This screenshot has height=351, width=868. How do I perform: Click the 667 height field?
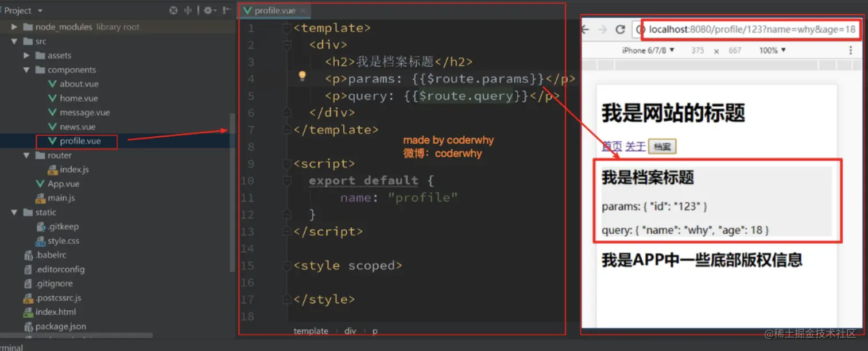735,51
